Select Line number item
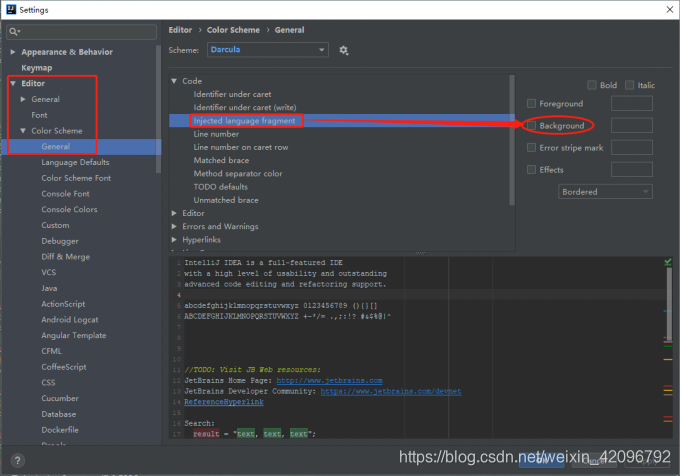Viewport: 681px width, 476px height. tap(216, 134)
